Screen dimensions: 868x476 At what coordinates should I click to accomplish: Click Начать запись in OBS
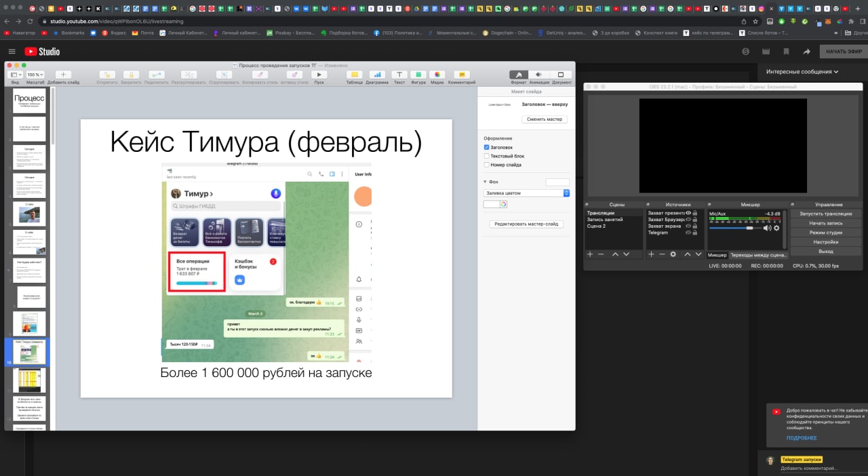coord(825,223)
